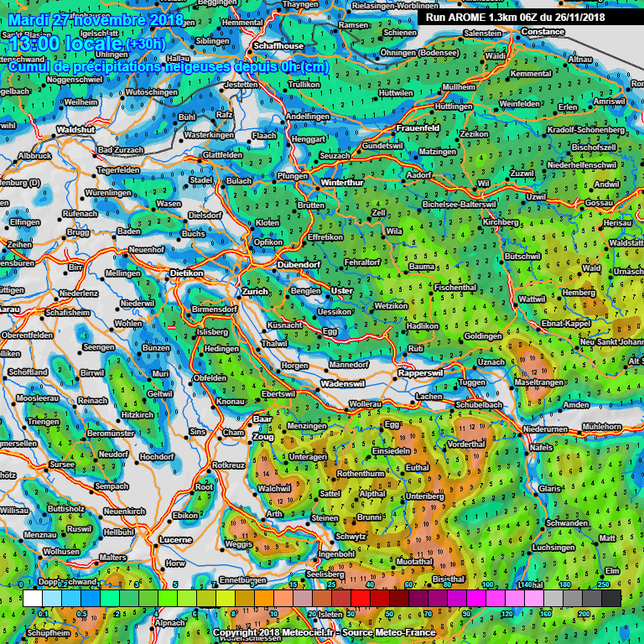Image resolution: width=644 pixels, height=644 pixels.
Task: Select the Weggis label
Action: pos(239,544)
